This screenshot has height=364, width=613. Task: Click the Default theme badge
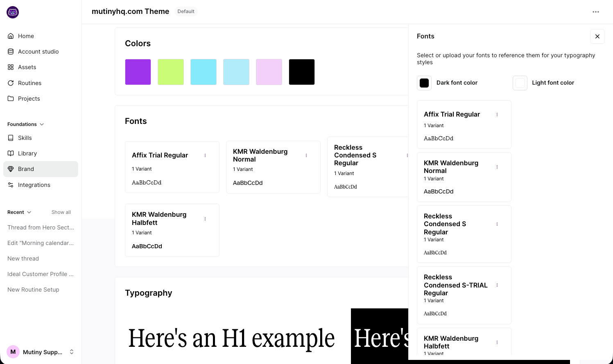tap(186, 11)
